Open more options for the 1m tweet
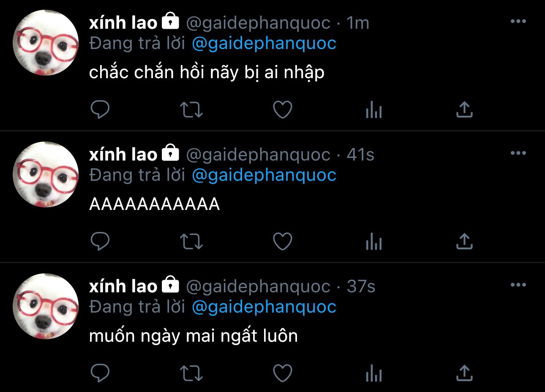Screen dimensions: 545x392 518,21
